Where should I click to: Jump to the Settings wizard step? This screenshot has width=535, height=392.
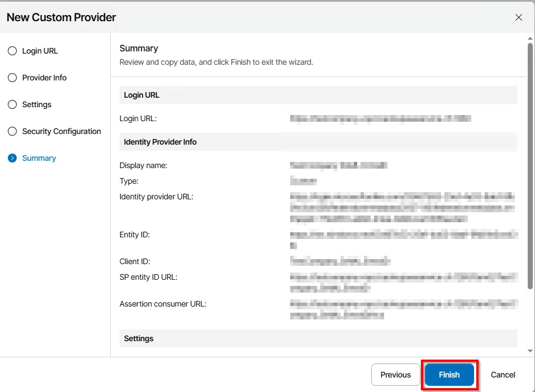click(x=37, y=104)
